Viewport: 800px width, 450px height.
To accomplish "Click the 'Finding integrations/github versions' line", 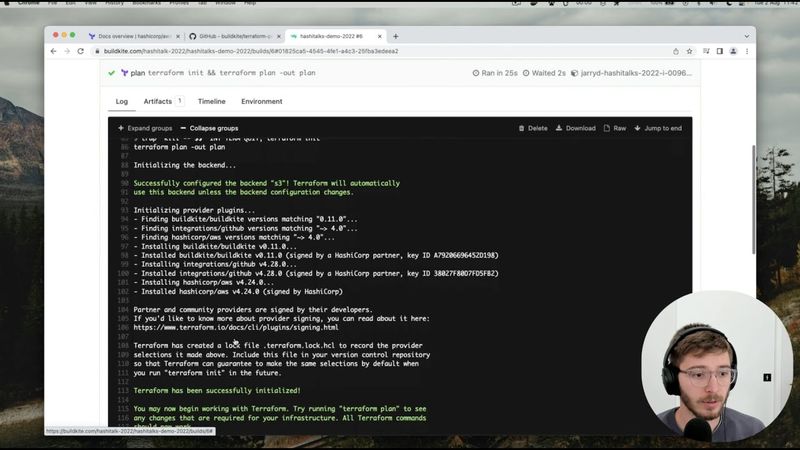I will [245, 229].
